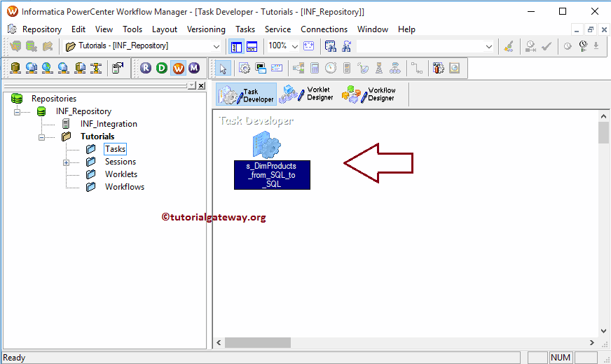Click the first database connection icon
The width and height of the screenshot is (611, 364).
[x=15, y=68]
